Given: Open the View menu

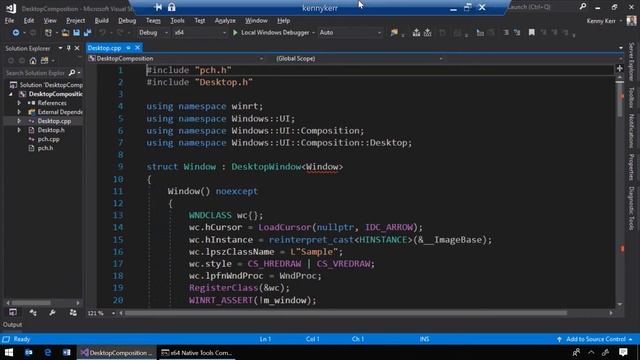Looking at the screenshot, I should [50, 20].
